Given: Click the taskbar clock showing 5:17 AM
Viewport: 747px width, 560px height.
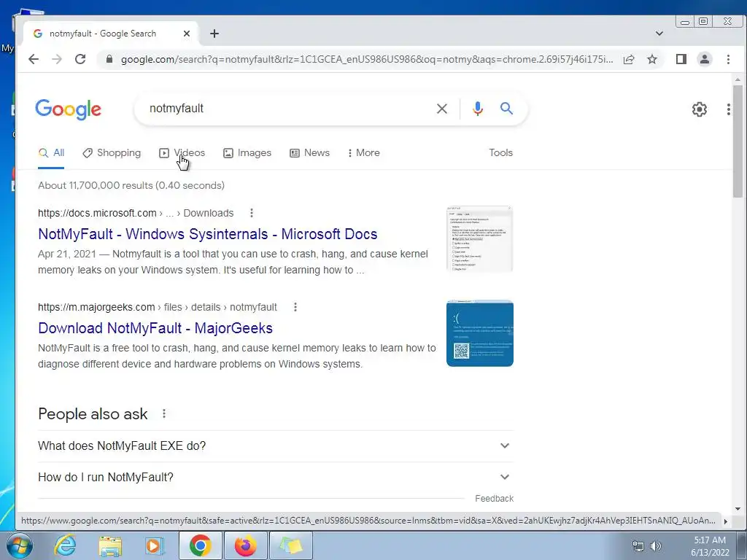Looking at the screenshot, I should click(710, 546).
